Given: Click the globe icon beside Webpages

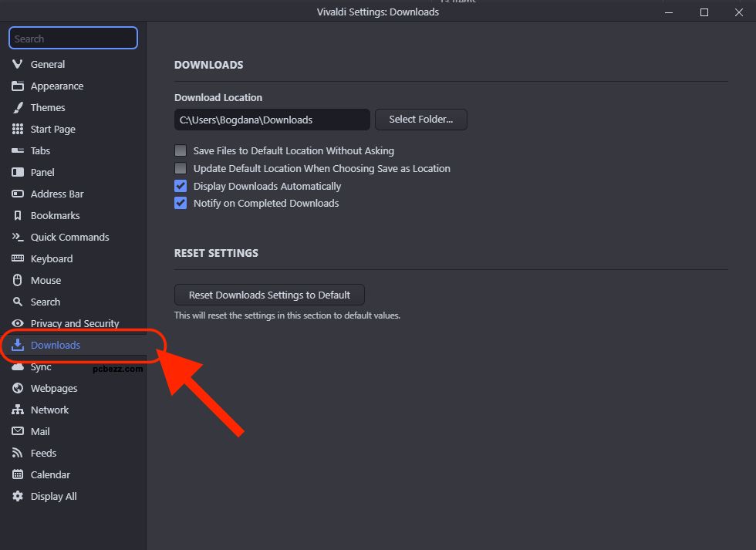Looking at the screenshot, I should (x=17, y=388).
